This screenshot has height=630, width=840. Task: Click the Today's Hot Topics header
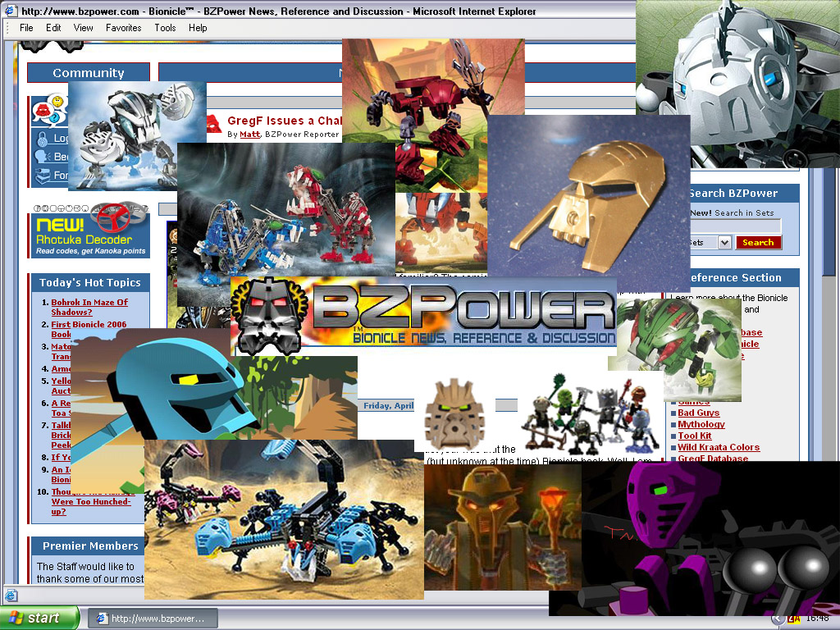pos(90,282)
